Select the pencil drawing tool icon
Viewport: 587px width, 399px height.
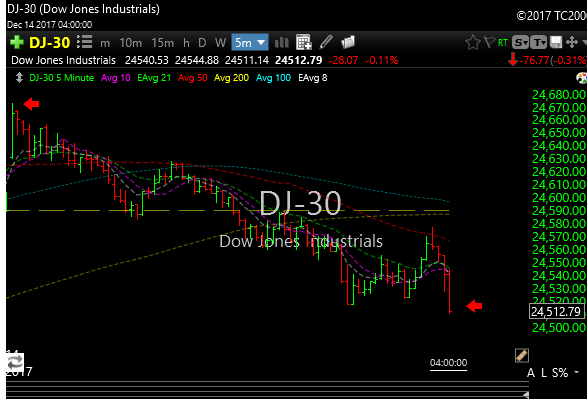pyautogui.click(x=326, y=42)
